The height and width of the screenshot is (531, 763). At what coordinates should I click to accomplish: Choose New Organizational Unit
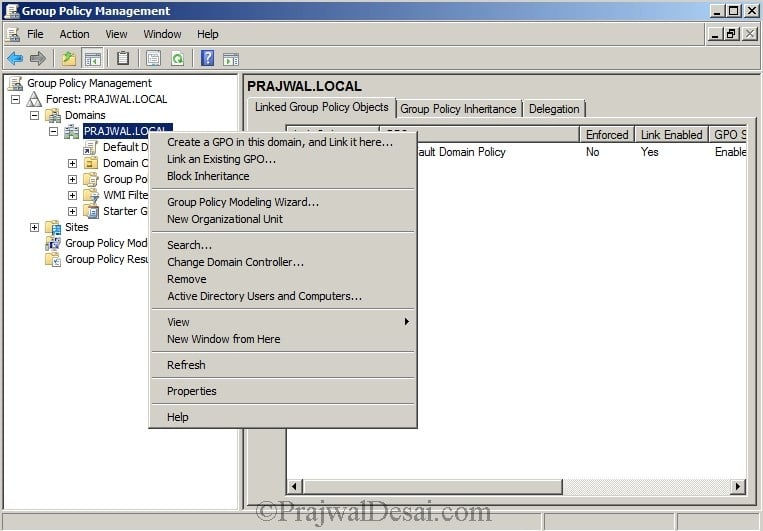point(283,219)
